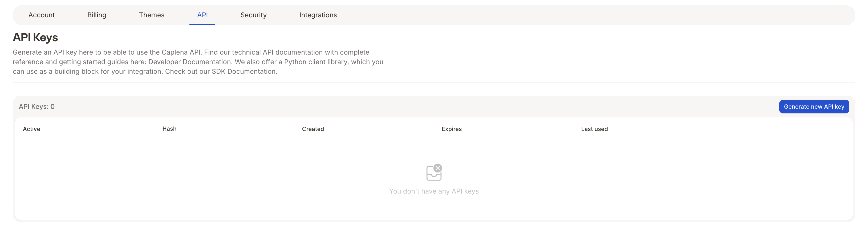Image resolution: width=868 pixels, height=238 pixels.
Task: Click the Hash column header
Action: [x=169, y=129]
